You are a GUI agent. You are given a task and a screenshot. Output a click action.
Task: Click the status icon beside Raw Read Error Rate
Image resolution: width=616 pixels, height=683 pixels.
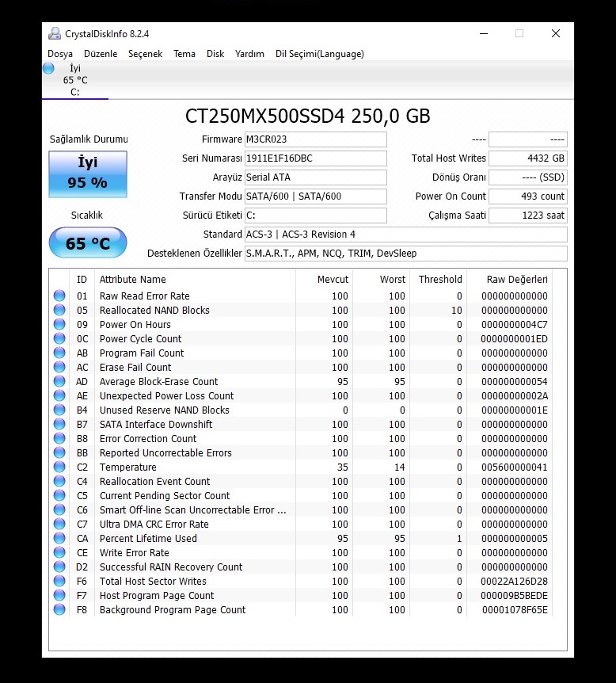[x=59, y=296]
